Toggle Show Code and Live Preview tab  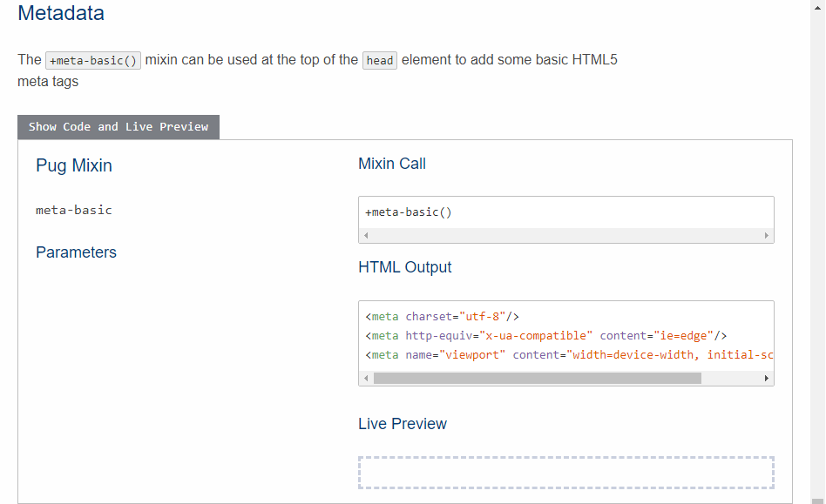pyautogui.click(x=118, y=127)
